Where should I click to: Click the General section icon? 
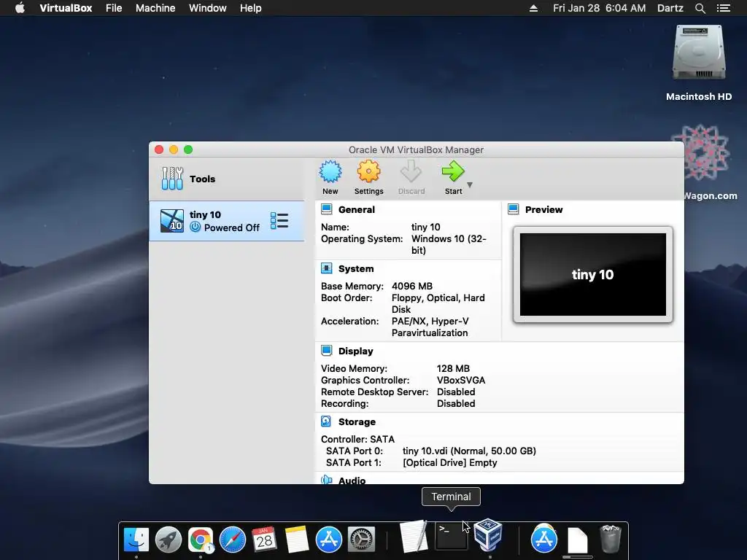coord(326,209)
